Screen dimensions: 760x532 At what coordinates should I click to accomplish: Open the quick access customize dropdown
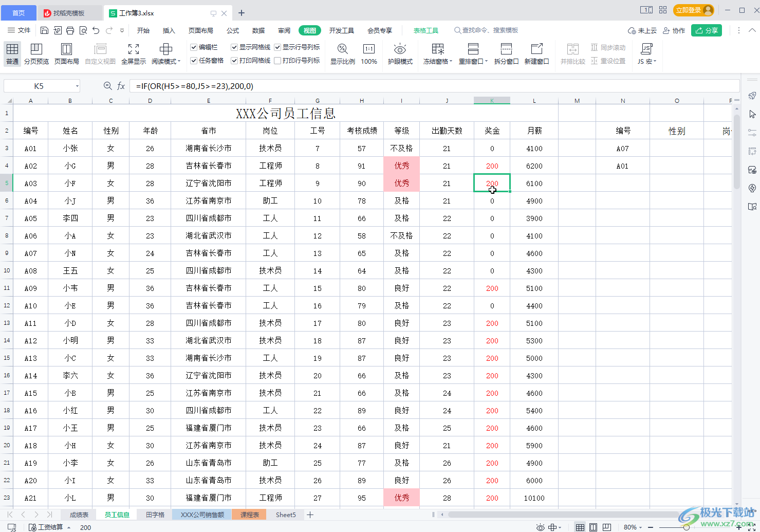click(x=122, y=30)
